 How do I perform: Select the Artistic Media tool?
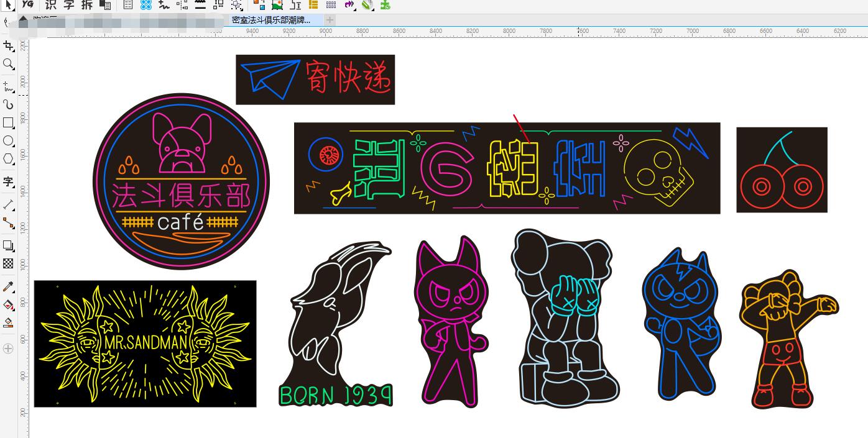coord(8,104)
